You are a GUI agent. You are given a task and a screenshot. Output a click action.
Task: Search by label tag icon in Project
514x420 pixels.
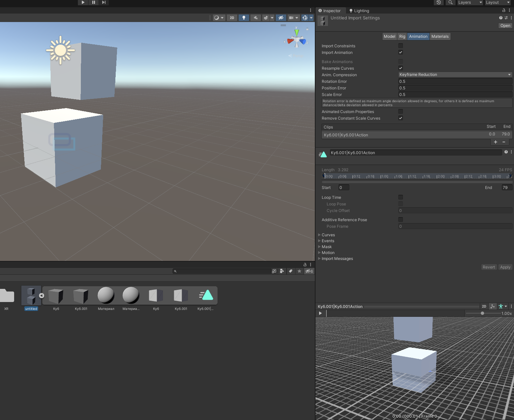point(291,271)
